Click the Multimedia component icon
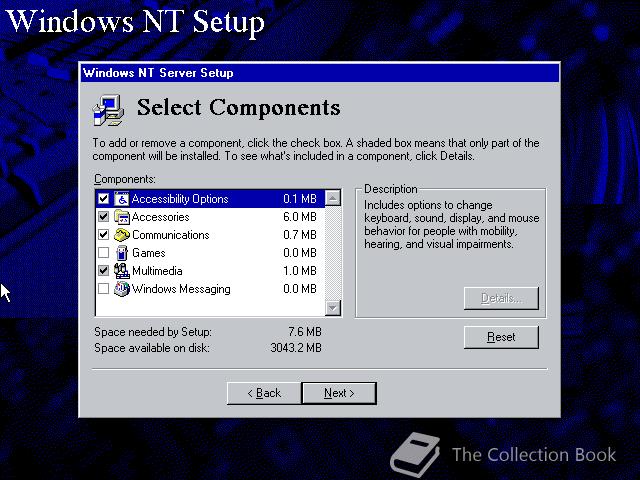640x480 pixels. point(122,271)
